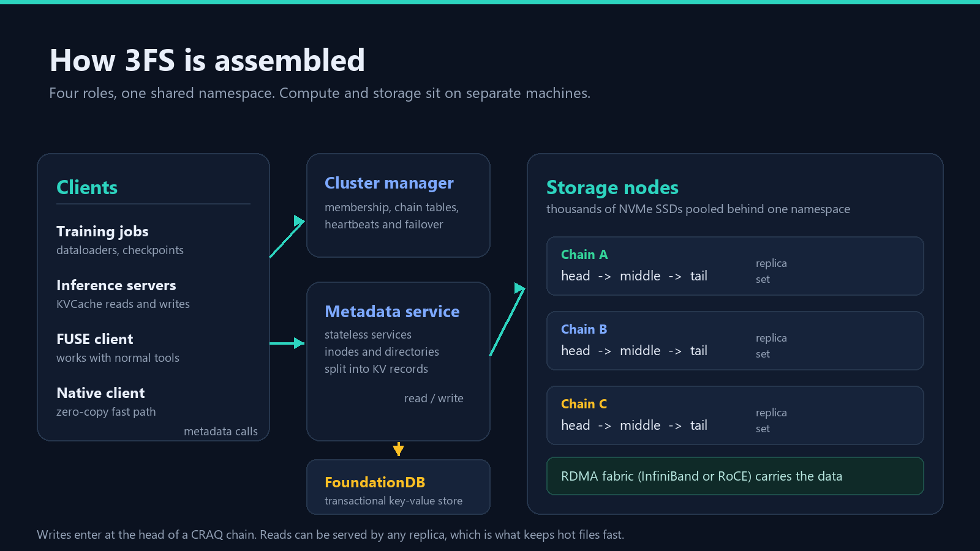Select the "read / write" annotation
Viewport: 980px width, 551px height.
[x=434, y=399]
